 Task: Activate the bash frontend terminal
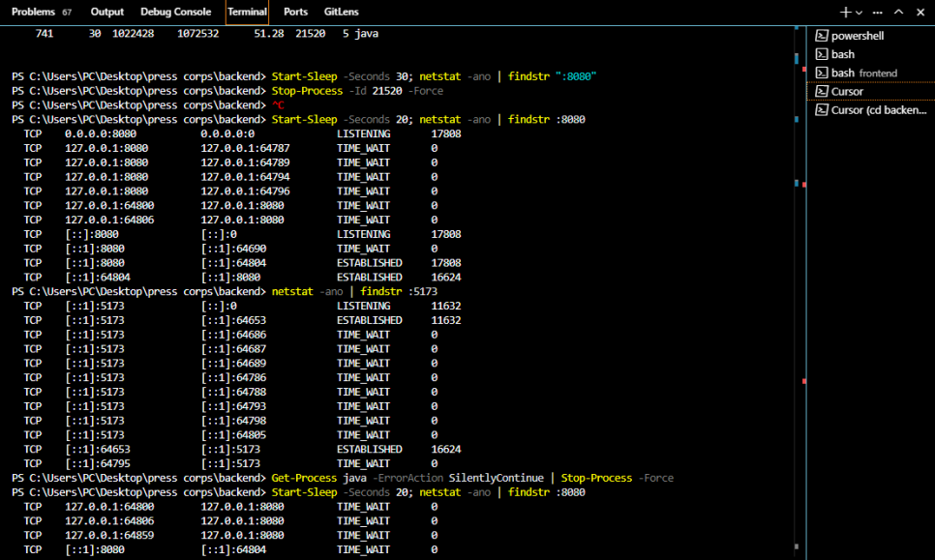870,73
